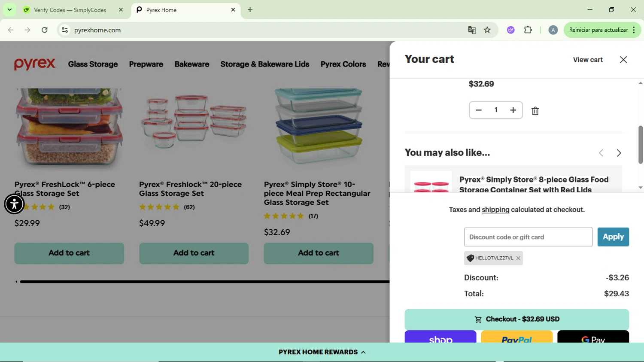Pay with Shop Pay
This screenshot has height=362, width=644.
440,337
